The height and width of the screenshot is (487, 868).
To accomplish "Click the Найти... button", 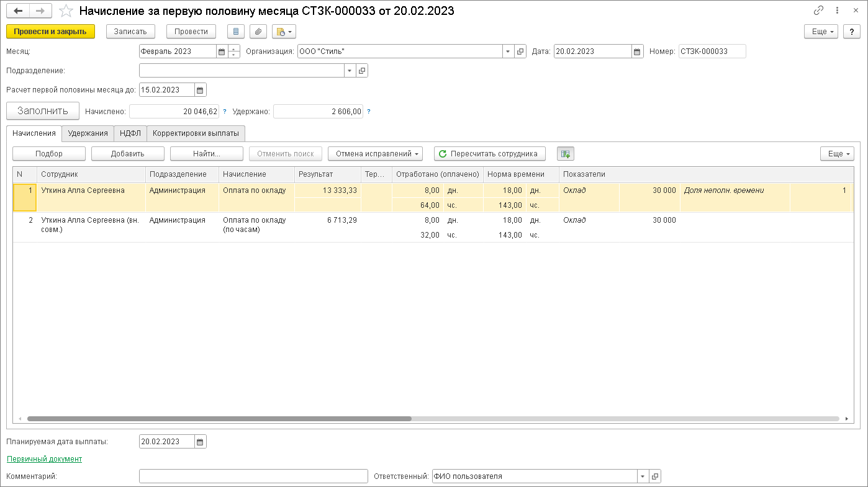I will 207,154.
